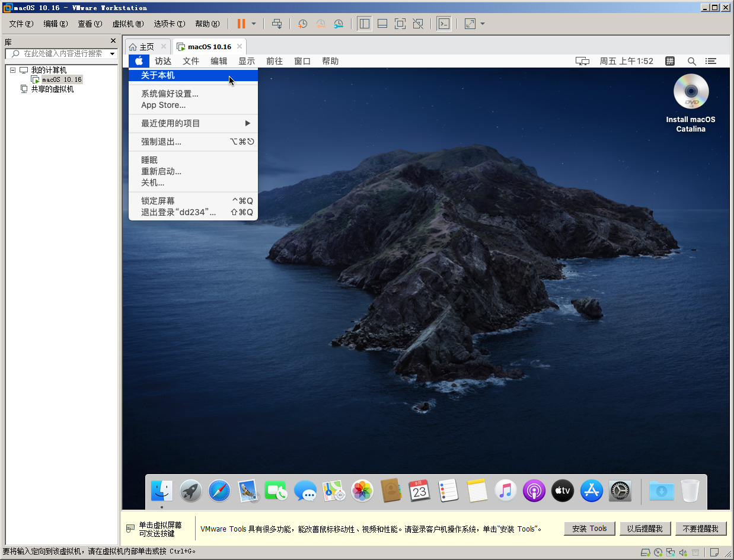This screenshot has width=734, height=560.
Task: Click the 不要提醒我 button
Action: coord(701,529)
